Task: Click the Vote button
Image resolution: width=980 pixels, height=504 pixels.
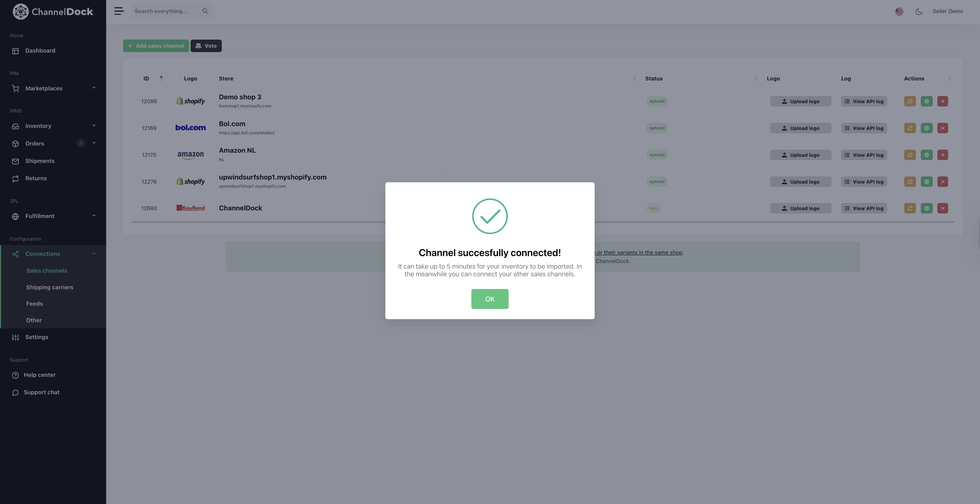Action: [206, 46]
